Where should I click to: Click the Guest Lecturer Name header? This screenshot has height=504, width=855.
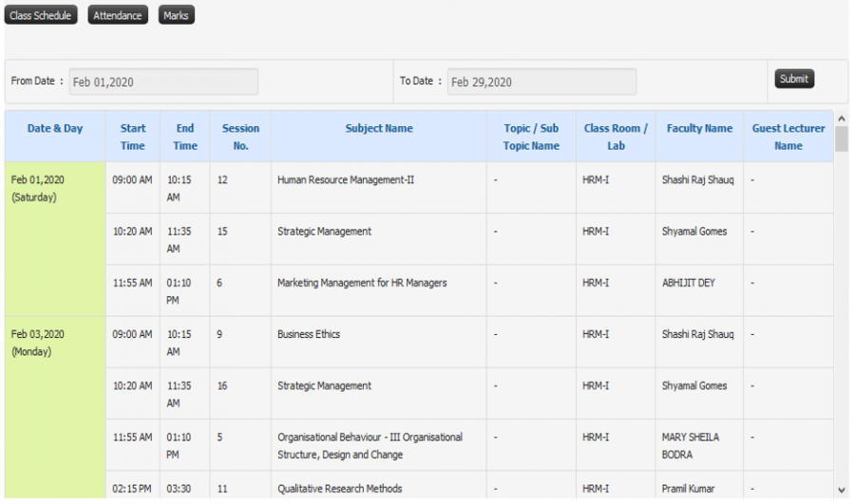pyautogui.click(x=788, y=137)
